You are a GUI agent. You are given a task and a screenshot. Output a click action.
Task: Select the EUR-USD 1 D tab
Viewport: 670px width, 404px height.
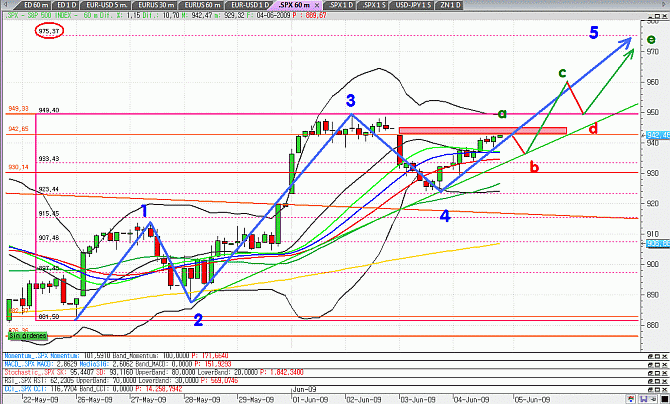248,5
